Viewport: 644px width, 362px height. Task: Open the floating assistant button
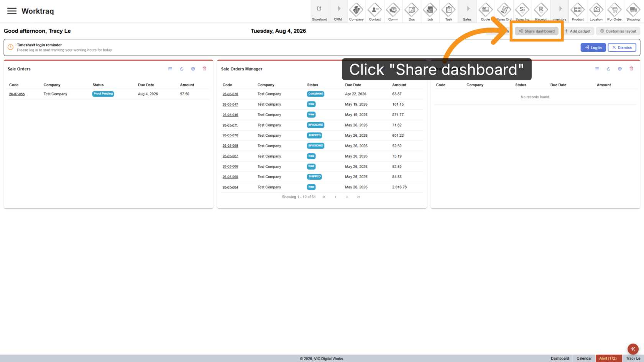point(633,349)
